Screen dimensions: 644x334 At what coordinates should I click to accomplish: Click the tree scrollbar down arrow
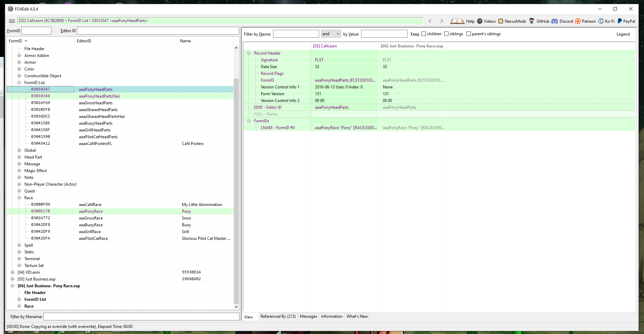tap(236, 307)
